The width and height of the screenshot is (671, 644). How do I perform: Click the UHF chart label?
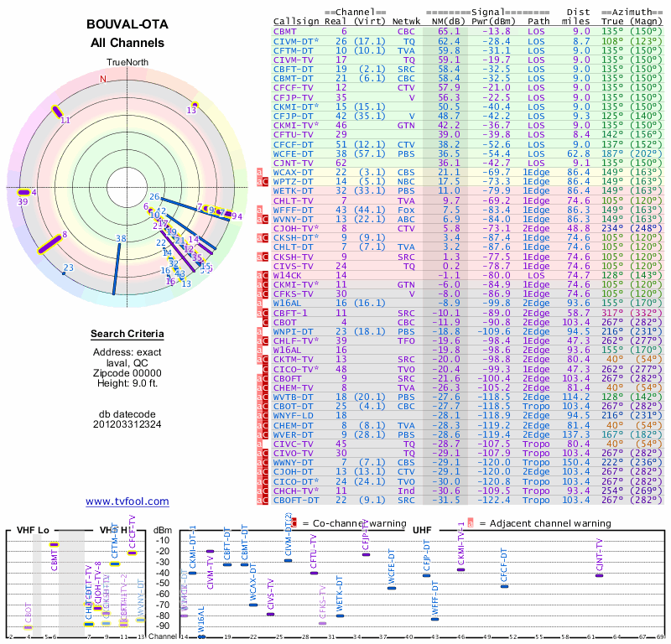point(422,530)
